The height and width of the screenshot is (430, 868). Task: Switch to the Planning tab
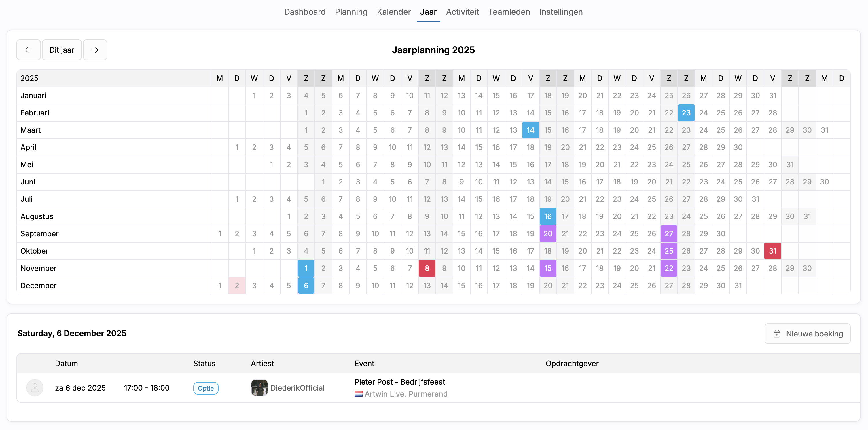(x=351, y=12)
